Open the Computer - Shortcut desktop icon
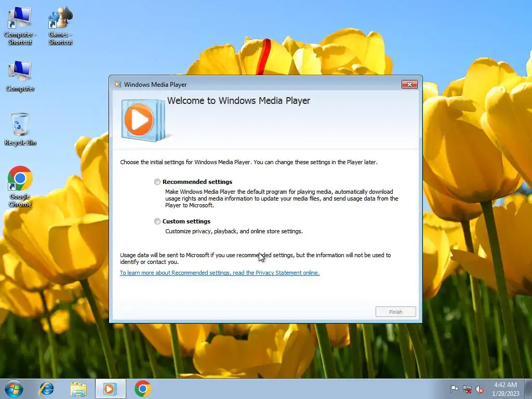 click(20, 26)
